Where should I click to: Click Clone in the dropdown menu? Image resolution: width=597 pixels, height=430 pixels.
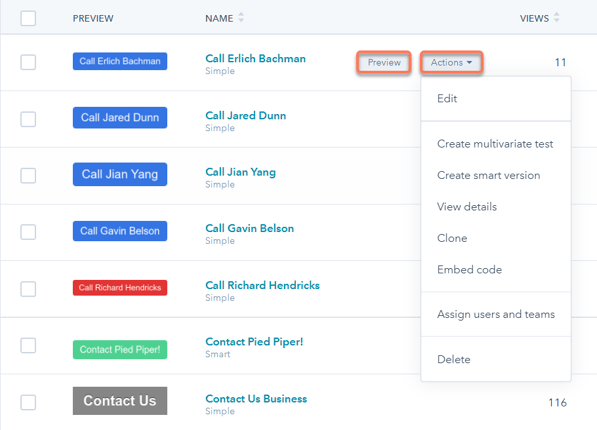click(452, 238)
